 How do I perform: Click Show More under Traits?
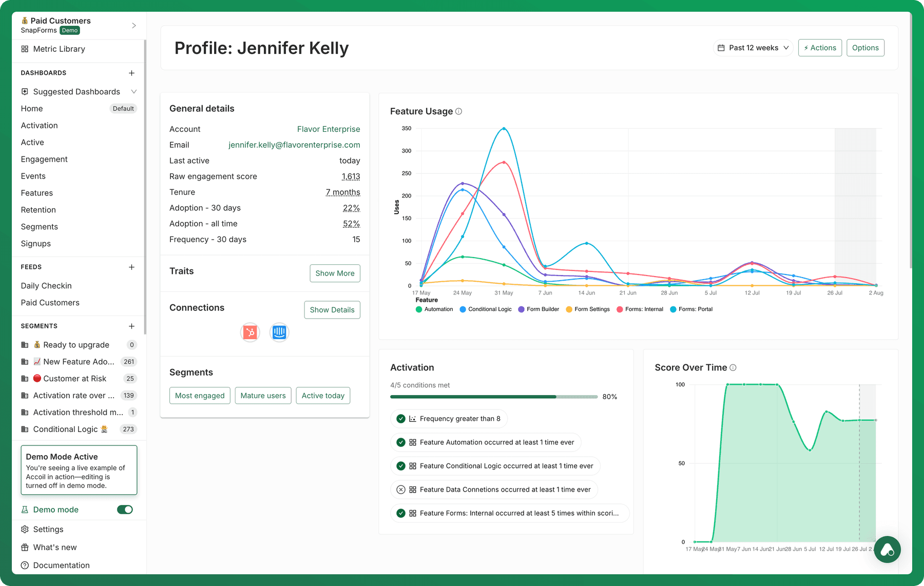pos(335,273)
